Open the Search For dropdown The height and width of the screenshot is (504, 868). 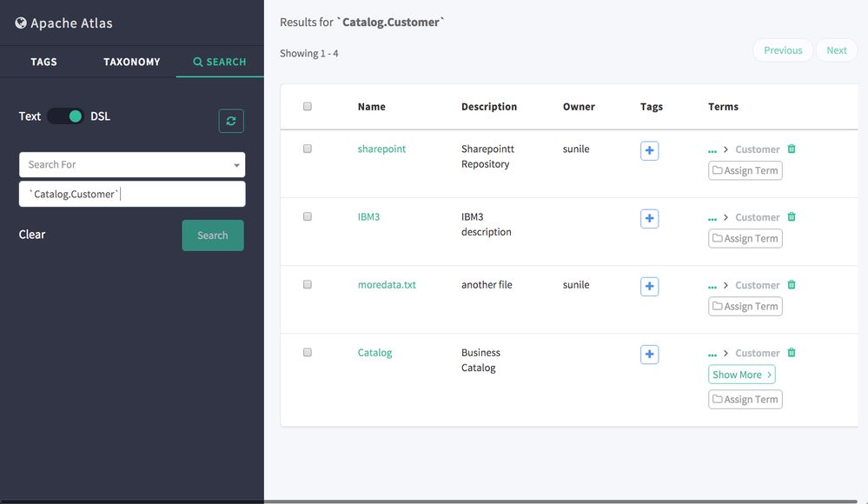point(132,164)
